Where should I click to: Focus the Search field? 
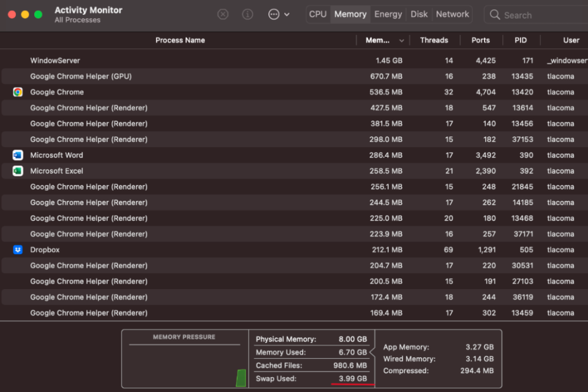[537, 15]
